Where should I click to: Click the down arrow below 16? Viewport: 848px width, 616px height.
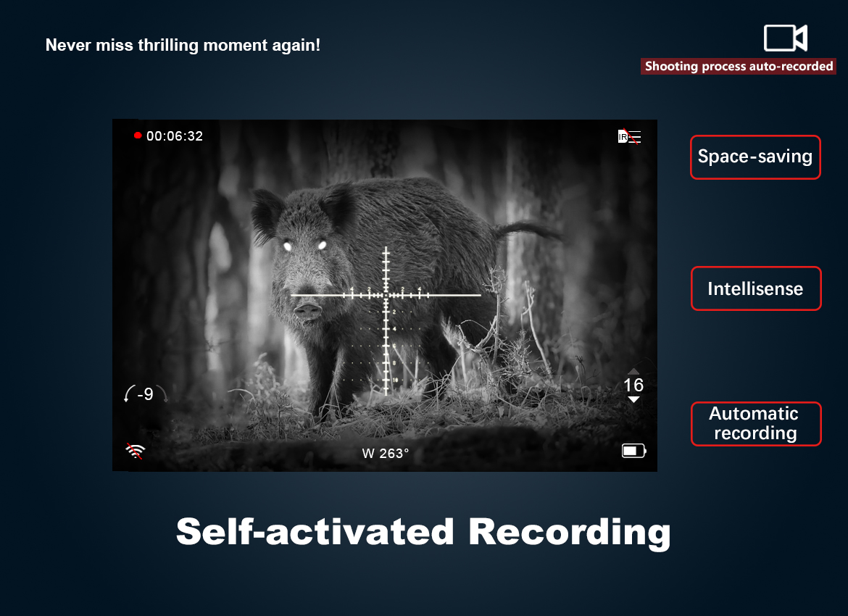633,399
